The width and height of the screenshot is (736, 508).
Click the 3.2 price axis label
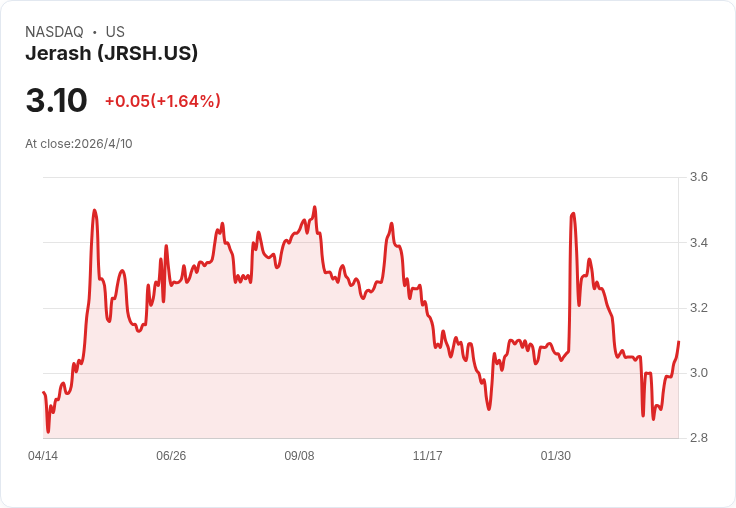pos(699,308)
